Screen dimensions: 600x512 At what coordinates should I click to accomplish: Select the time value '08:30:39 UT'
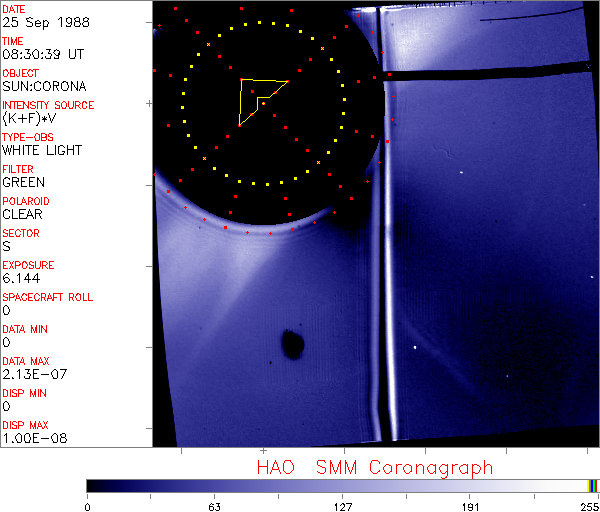pyautogui.click(x=40, y=54)
